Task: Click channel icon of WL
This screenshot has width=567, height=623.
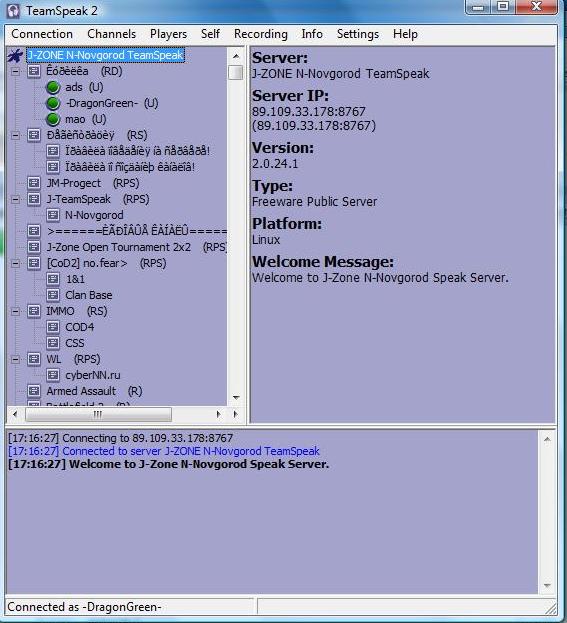Action: click(34, 359)
